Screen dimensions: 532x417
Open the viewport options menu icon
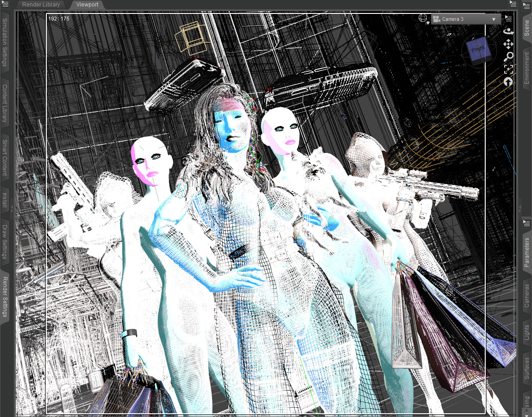(508, 19)
